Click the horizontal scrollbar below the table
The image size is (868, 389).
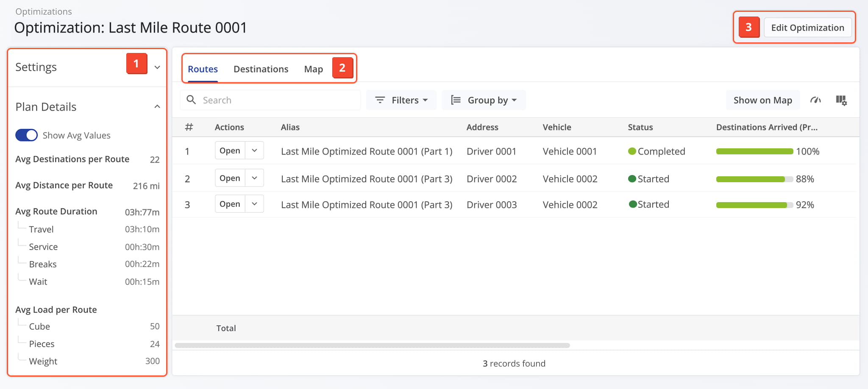(x=372, y=345)
